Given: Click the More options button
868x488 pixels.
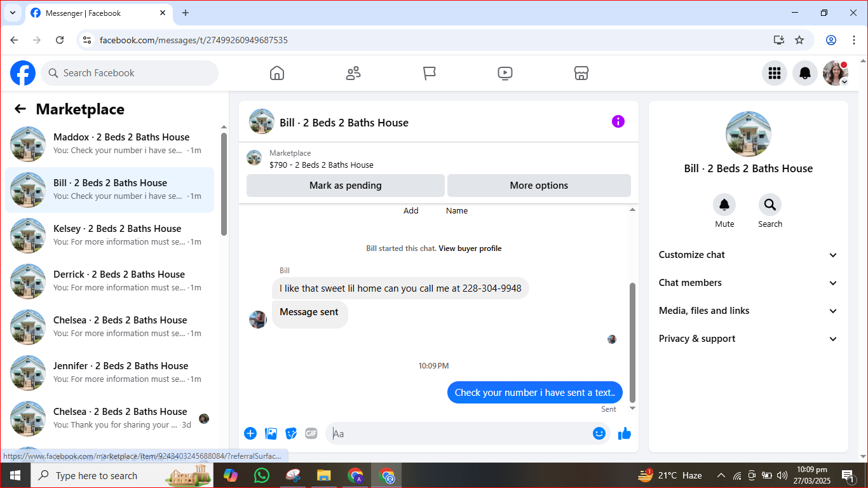Looking at the screenshot, I should [x=539, y=186].
